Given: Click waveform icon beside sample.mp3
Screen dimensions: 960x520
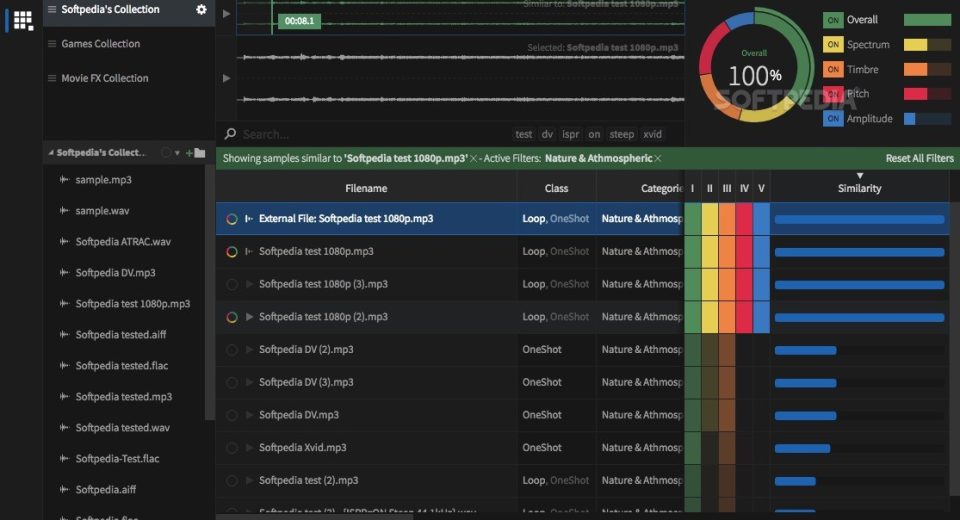Looking at the screenshot, I should pyautogui.click(x=64, y=179).
